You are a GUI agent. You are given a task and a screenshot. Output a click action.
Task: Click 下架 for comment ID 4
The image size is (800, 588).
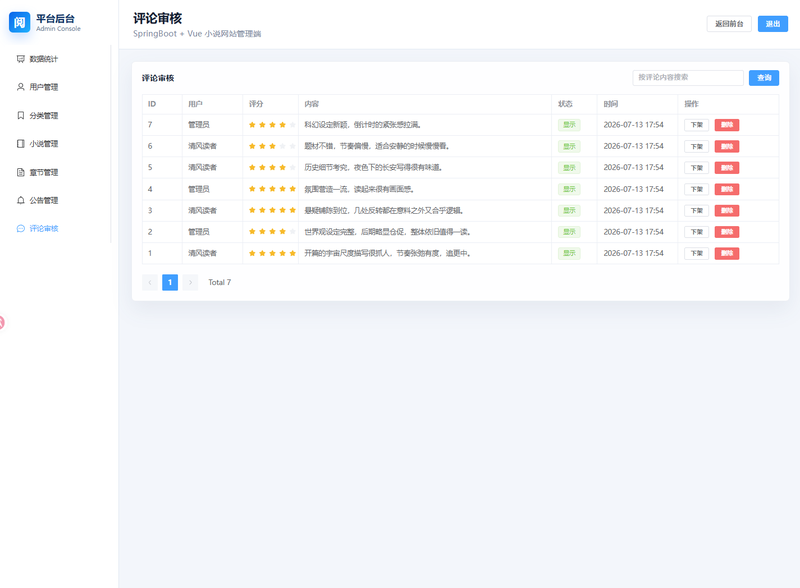696,189
